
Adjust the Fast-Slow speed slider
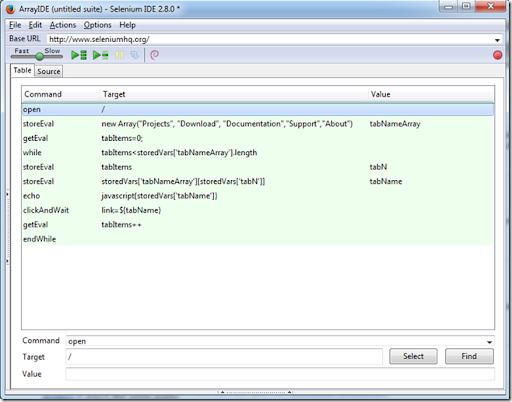(x=39, y=56)
